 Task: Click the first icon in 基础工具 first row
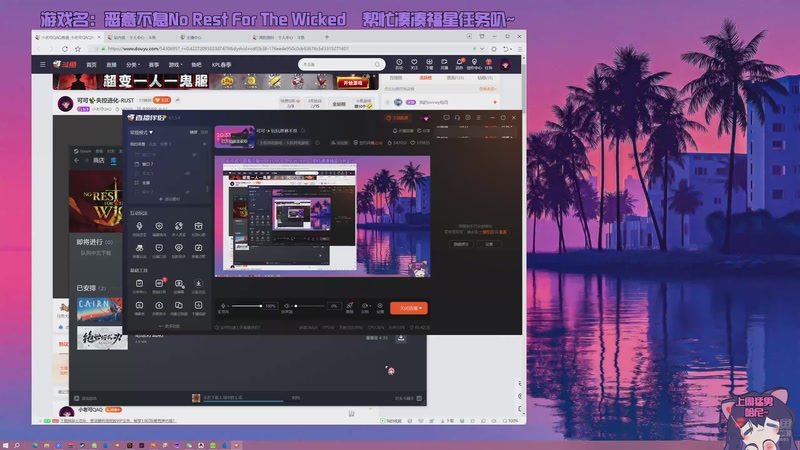tap(139, 283)
